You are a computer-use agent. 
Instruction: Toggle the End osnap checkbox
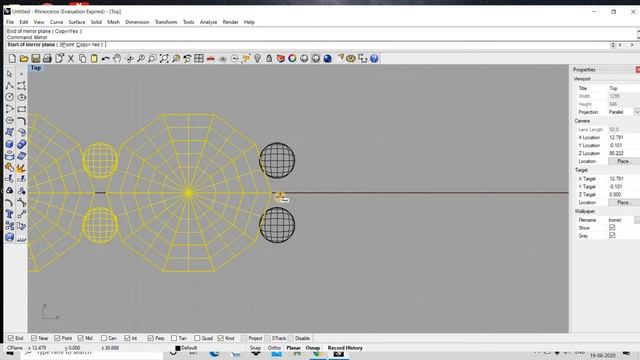point(11,338)
